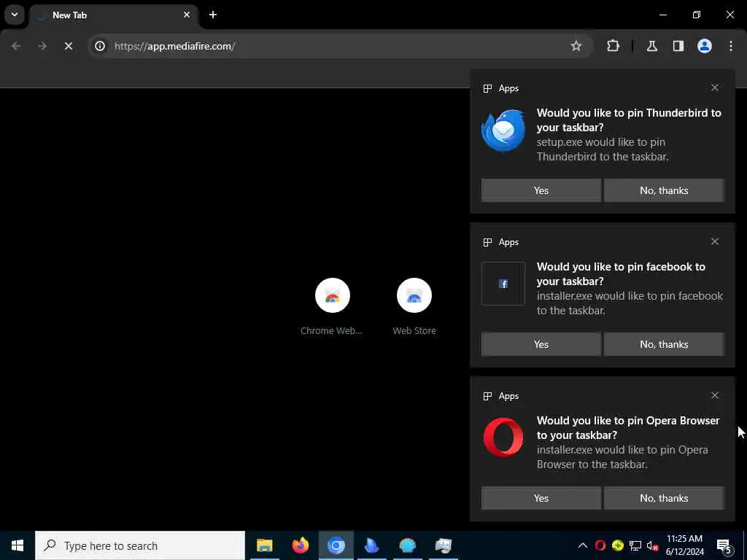The height and width of the screenshot is (560, 747).
Task: Select the New Tab tab
Action: click(113, 15)
